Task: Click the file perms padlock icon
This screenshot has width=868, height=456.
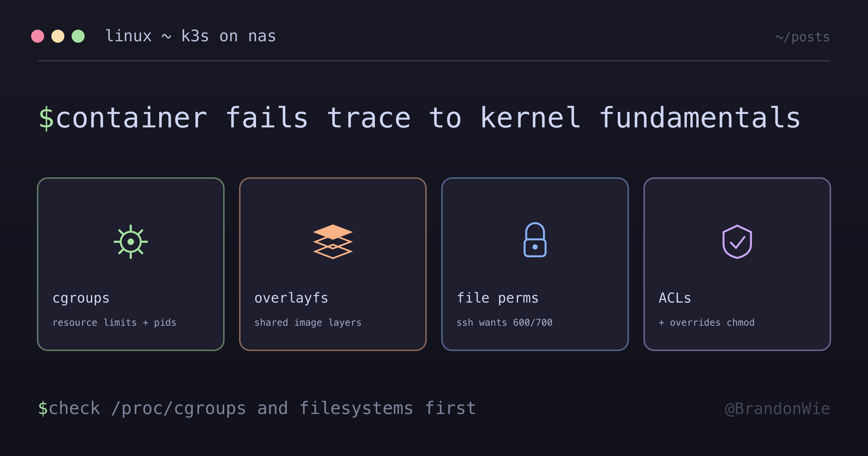Action: tap(535, 240)
